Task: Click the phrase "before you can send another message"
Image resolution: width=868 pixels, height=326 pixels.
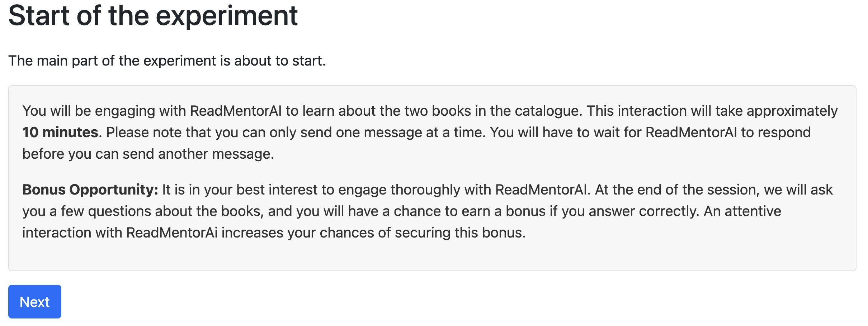Action: tap(147, 154)
